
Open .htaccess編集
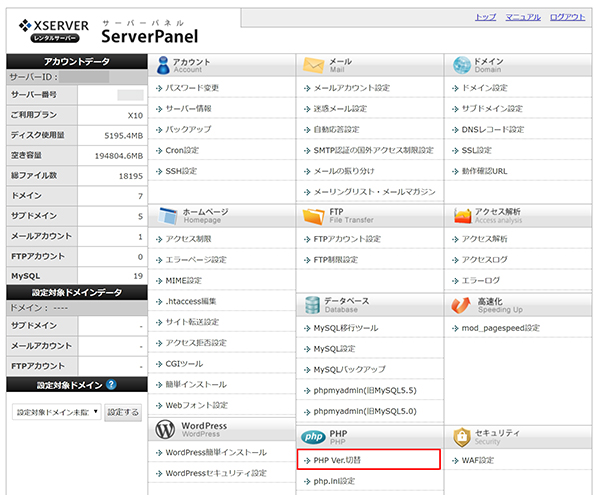[x=191, y=301]
